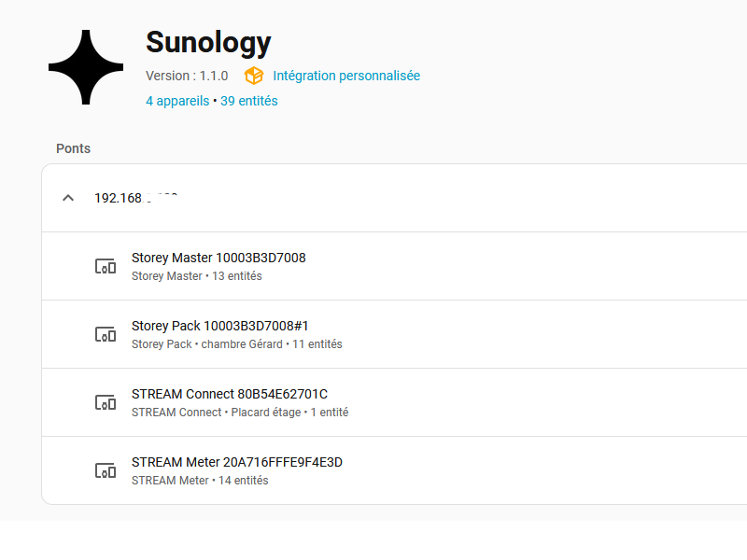The width and height of the screenshot is (747, 560).
Task: Open the 39 entités link
Action: [x=249, y=101]
